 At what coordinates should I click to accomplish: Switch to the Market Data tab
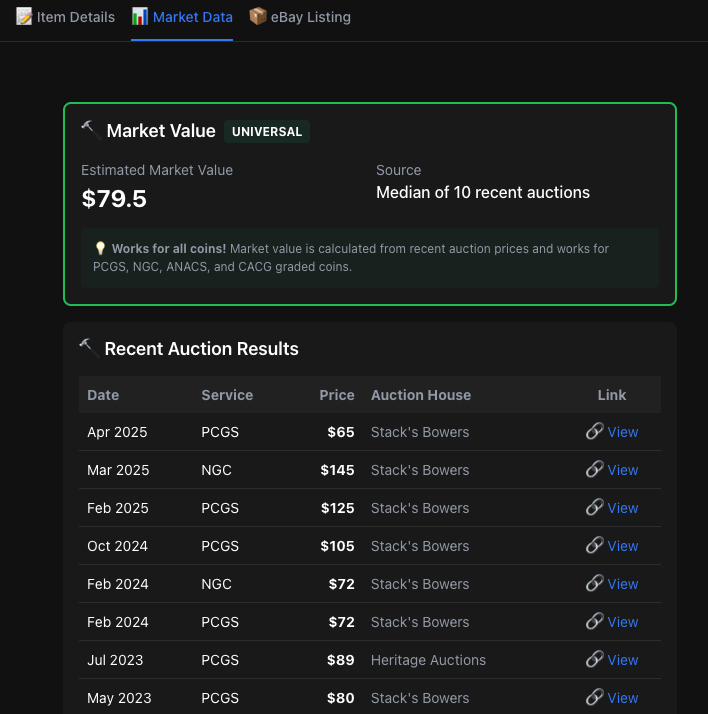point(182,17)
